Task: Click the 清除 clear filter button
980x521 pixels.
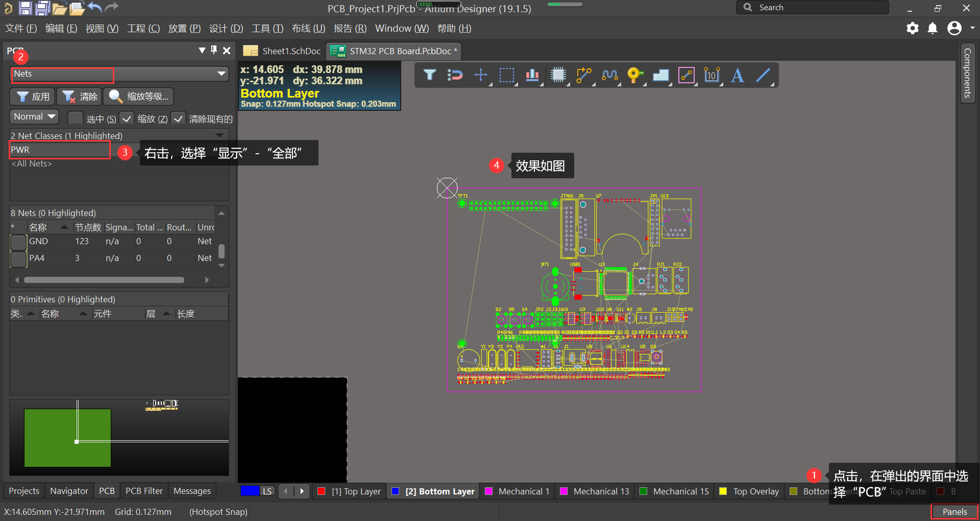Action: [x=80, y=97]
